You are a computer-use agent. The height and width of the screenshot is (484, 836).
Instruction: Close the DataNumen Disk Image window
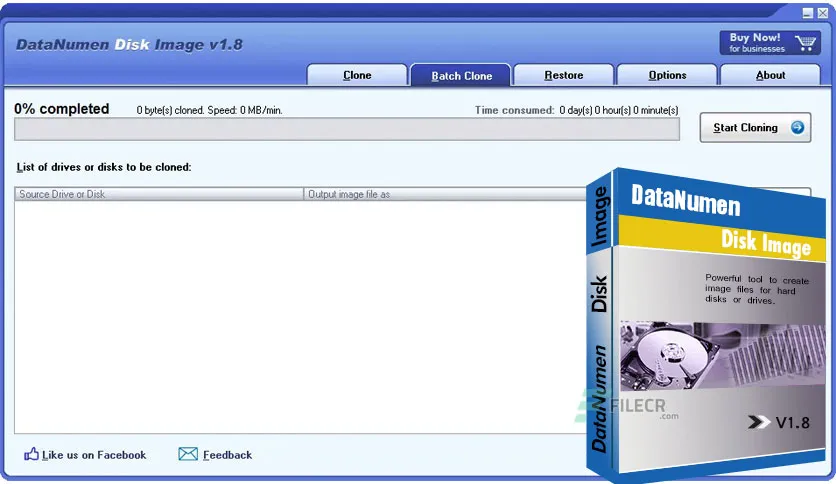[823, 13]
